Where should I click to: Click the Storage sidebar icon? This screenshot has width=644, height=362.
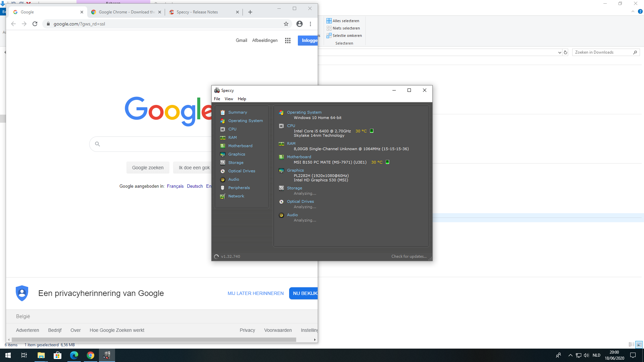pos(222,163)
